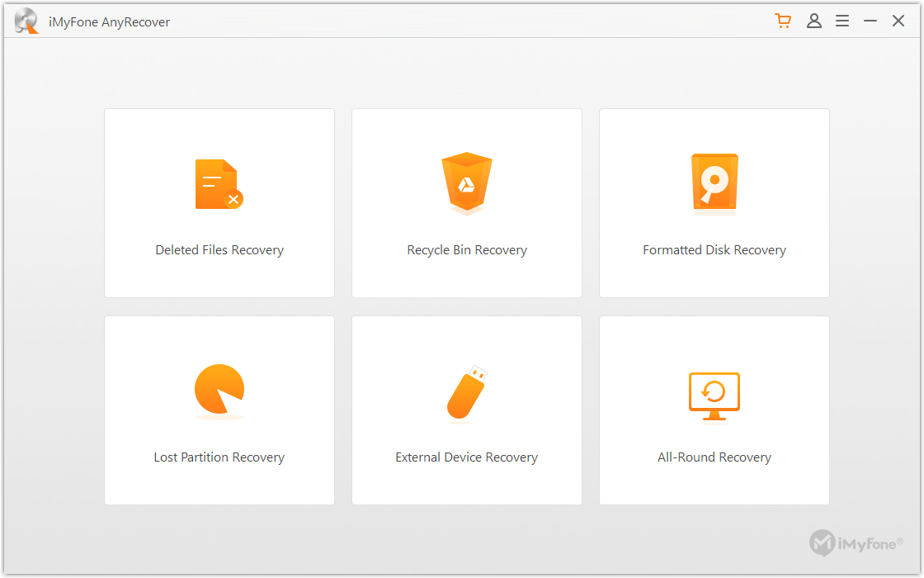Click the Formatted Disk Recovery disk icon
The image size is (924, 578).
714,182
